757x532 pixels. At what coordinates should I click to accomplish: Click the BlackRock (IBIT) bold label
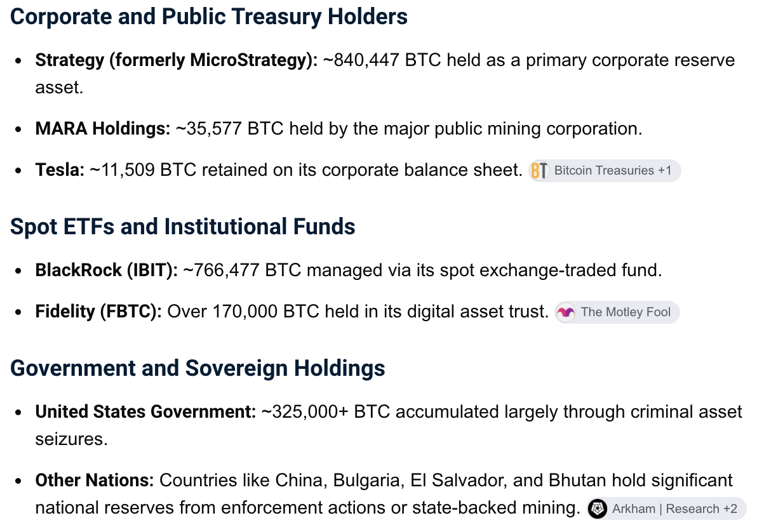click(107, 270)
